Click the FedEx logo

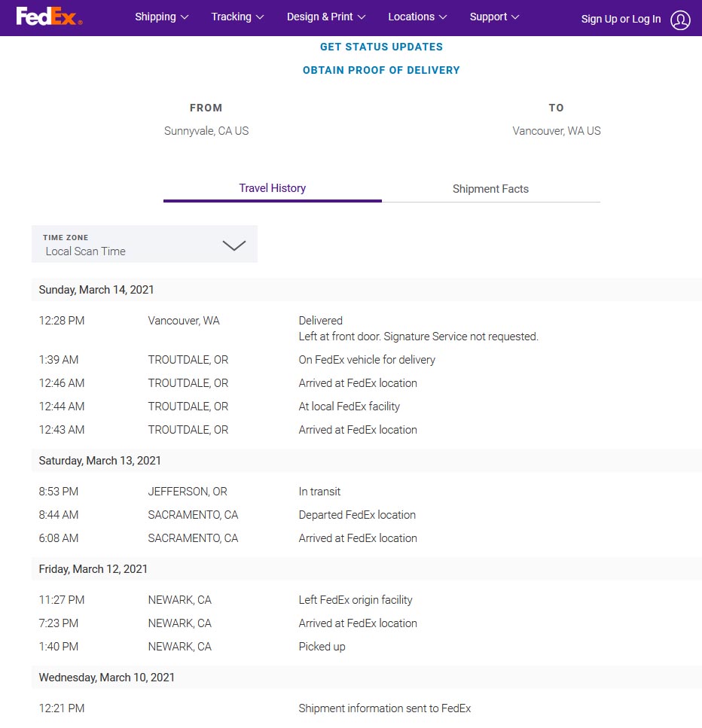[49, 17]
